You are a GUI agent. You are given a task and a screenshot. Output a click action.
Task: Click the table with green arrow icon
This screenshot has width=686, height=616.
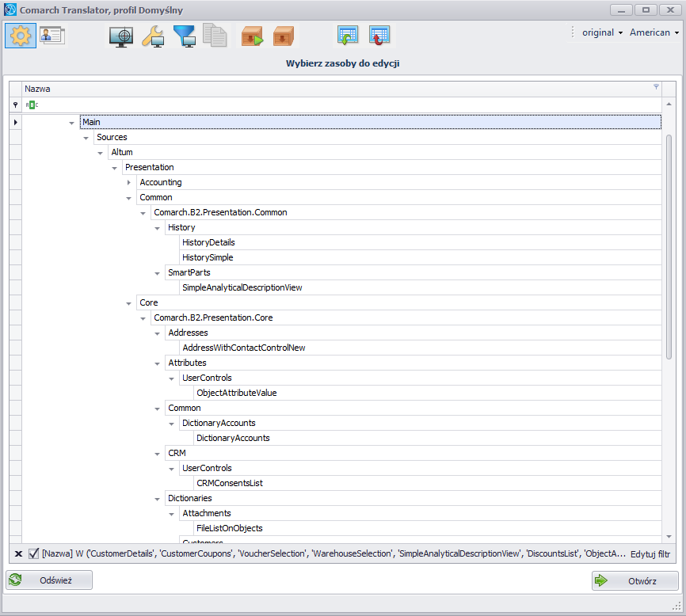click(x=348, y=35)
